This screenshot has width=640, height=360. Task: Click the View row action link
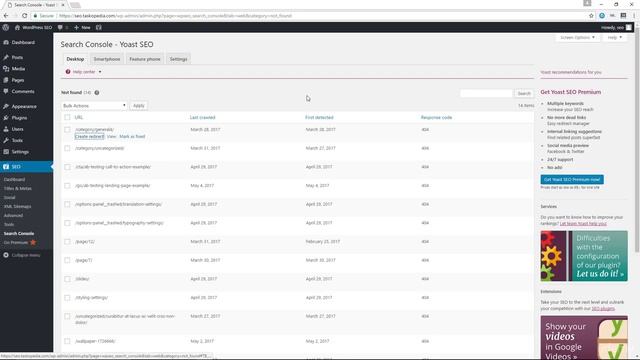[111, 136]
